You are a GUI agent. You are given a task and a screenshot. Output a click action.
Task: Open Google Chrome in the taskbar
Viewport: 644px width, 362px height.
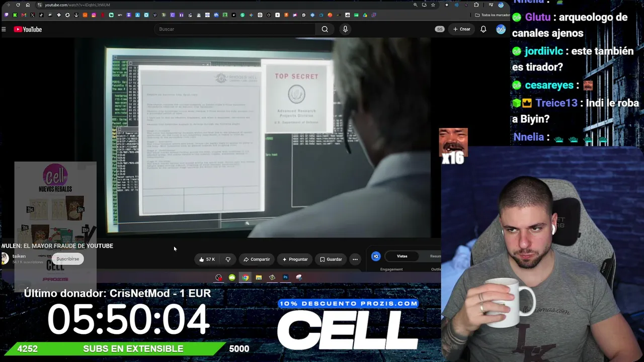245,278
